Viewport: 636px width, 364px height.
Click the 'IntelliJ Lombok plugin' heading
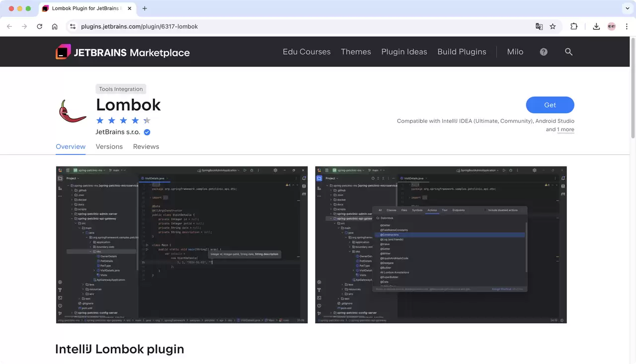click(120, 349)
